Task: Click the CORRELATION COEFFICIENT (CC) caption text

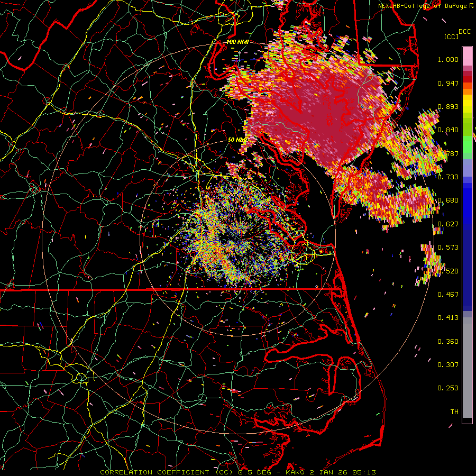Action: pos(167,472)
